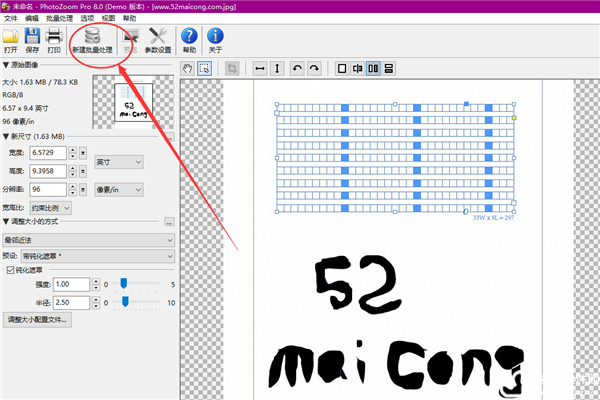The image size is (600, 400).
Task: Click the 保存 (Save) floppy disk icon
Action: [32, 40]
